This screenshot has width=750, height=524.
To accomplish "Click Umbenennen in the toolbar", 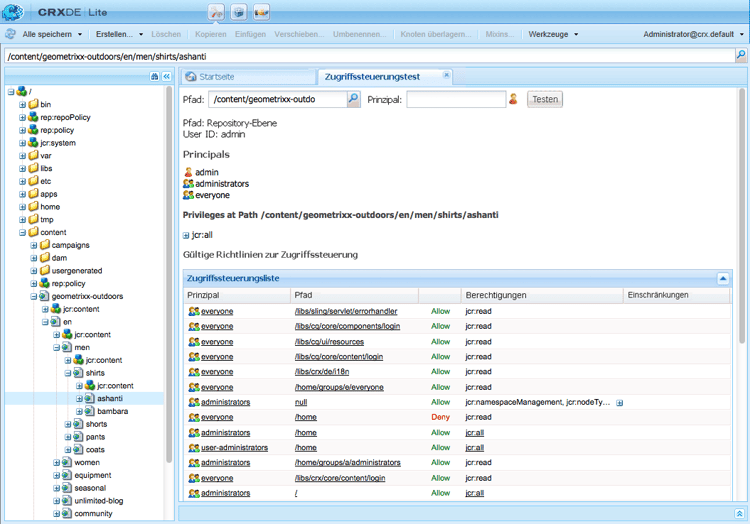I will [360, 34].
